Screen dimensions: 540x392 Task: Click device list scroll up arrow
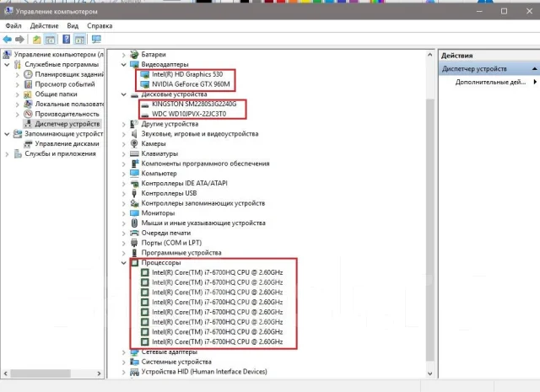tap(429, 55)
